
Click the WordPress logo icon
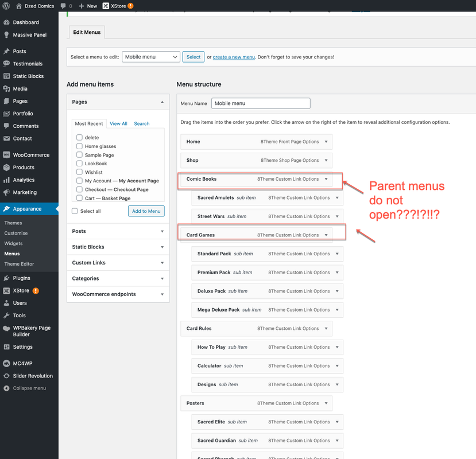tap(6, 6)
